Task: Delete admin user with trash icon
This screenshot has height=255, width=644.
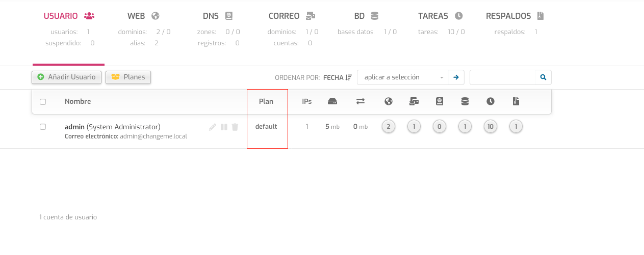Action: 235,127
